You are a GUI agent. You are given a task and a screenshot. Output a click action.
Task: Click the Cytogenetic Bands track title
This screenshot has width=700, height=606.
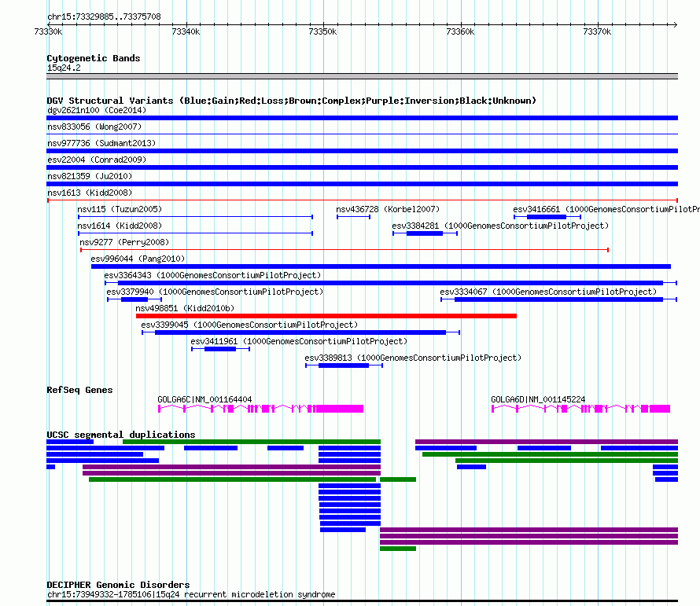coord(94,58)
